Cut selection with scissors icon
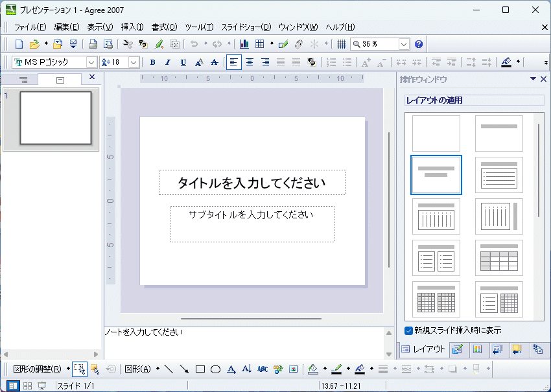551x392 pixels. tap(128, 44)
